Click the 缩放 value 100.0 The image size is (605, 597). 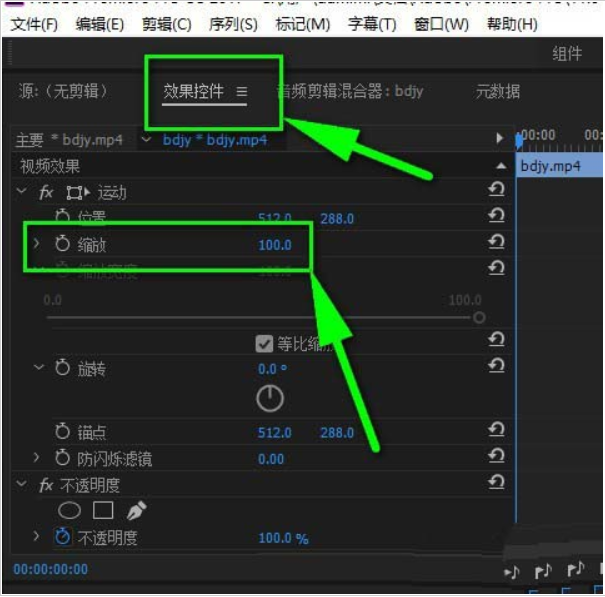[x=275, y=245]
